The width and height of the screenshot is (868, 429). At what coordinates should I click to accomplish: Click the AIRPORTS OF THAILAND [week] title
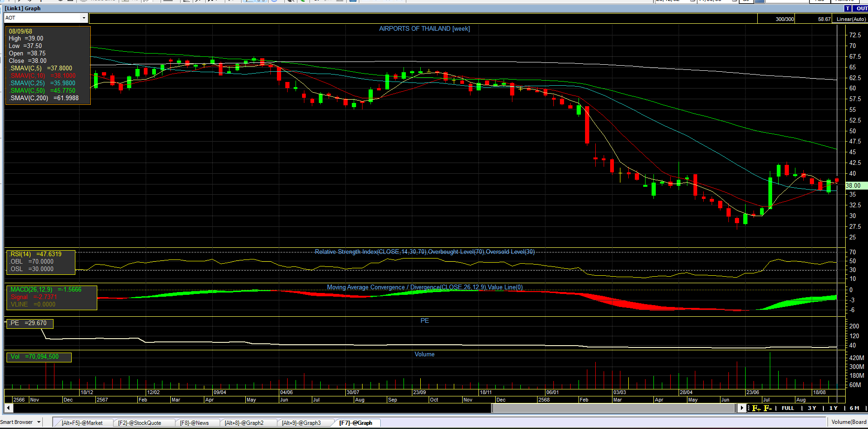pyautogui.click(x=424, y=28)
